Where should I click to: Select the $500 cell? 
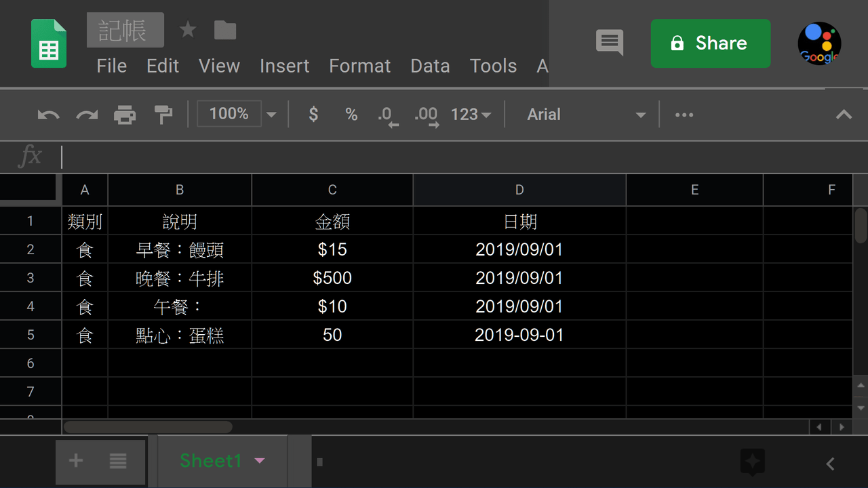[332, 278]
